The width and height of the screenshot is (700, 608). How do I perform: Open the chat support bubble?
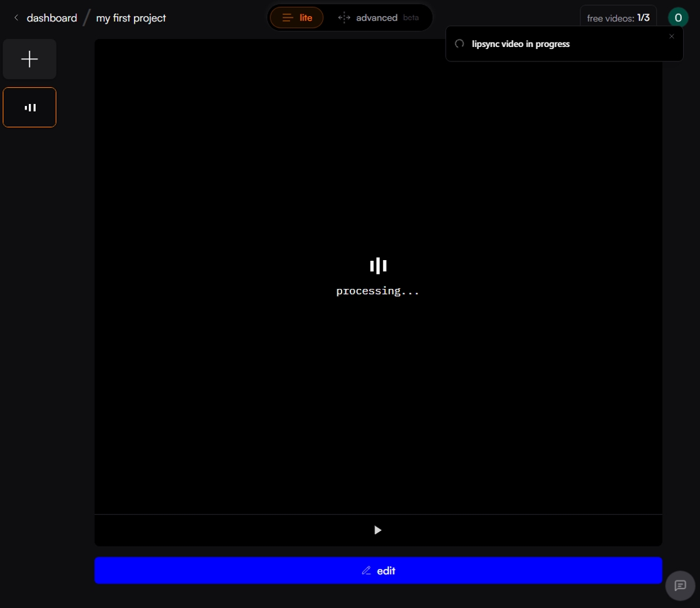680,585
